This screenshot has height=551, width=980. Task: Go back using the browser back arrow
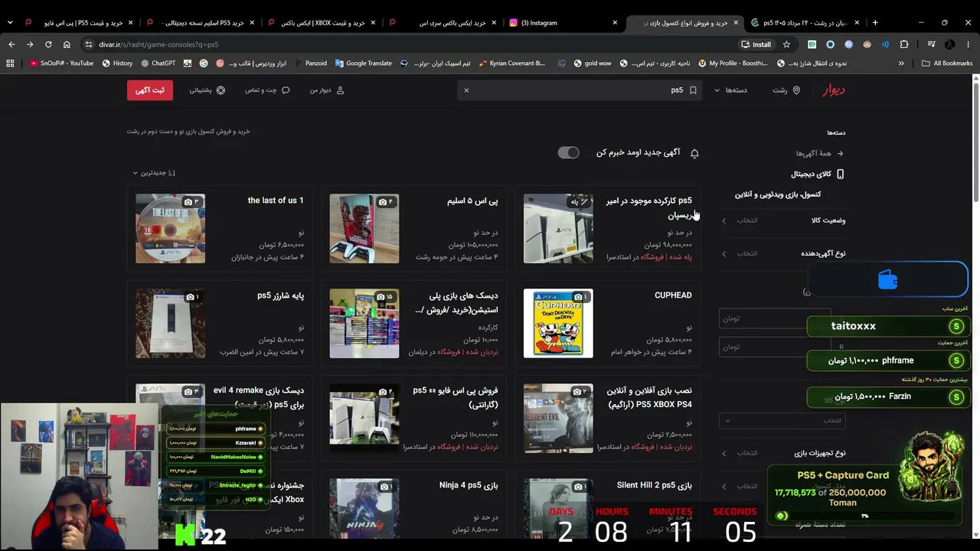tap(11, 44)
